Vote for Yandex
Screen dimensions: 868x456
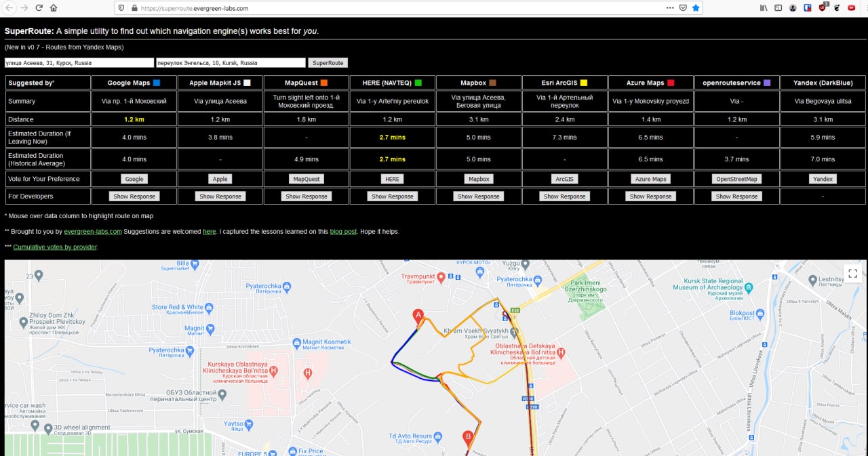823,179
